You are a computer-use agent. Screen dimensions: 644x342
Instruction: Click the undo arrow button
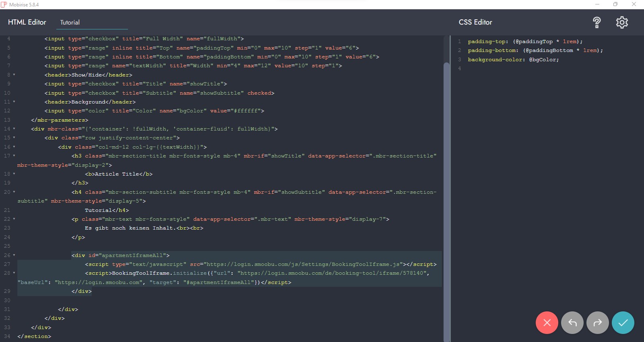coord(572,323)
